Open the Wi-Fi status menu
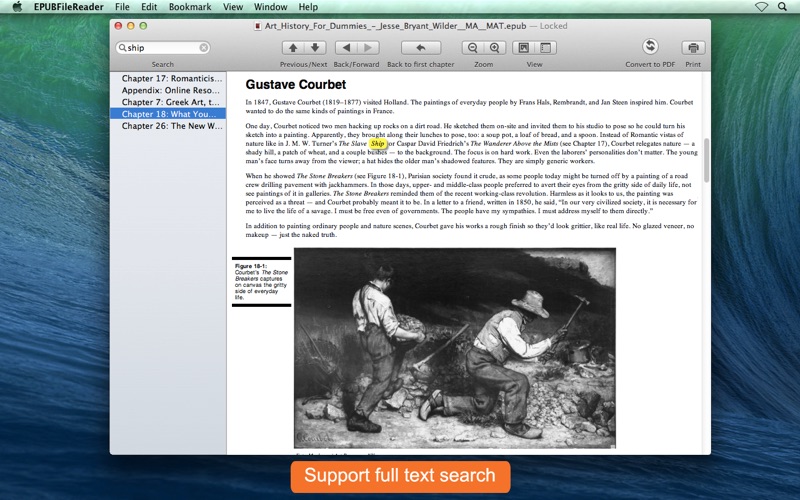This screenshot has width=800, height=500. pos(761,7)
